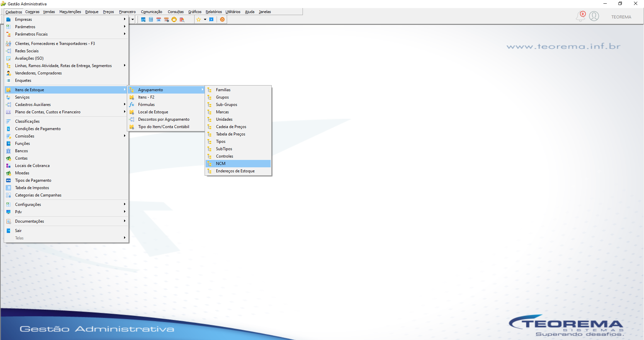The width and height of the screenshot is (644, 340).
Task: Click the Marcas tree icon
Action: (209, 112)
